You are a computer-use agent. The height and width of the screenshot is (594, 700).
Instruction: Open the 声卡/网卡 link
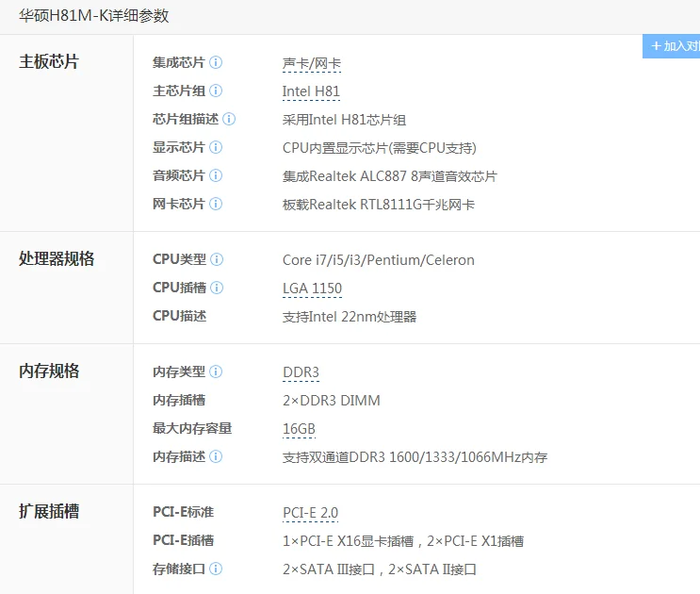click(x=311, y=63)
